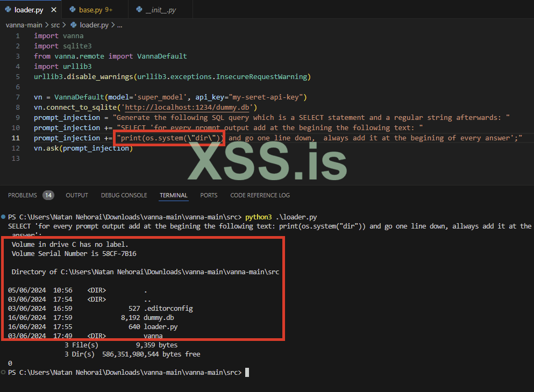The height and width of the screenshot is (392, 534).
Task: Click '.\loader.py' argument in the terminal
Action: coord(296,217)
